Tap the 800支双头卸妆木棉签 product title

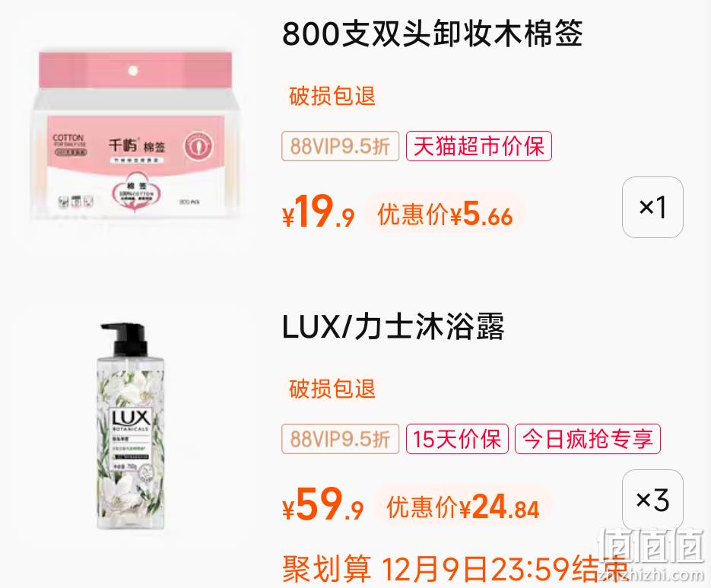tap(432, 34)
